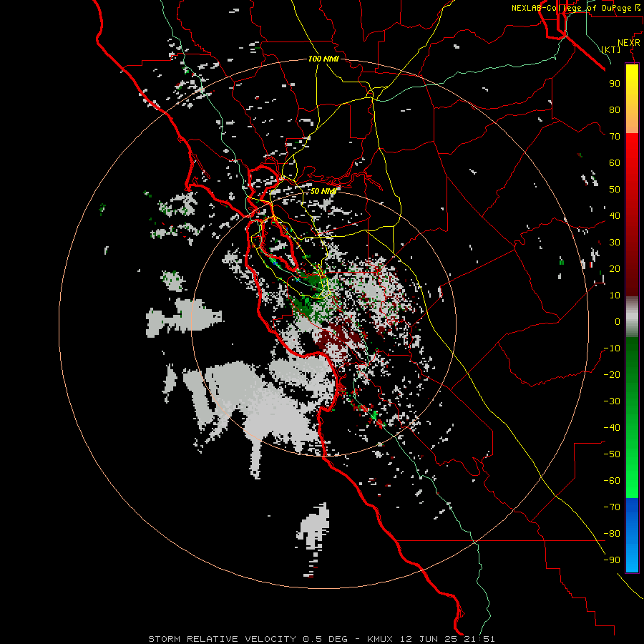Click "STORM RELATIVE VELOCITY" in the caption

222,639
